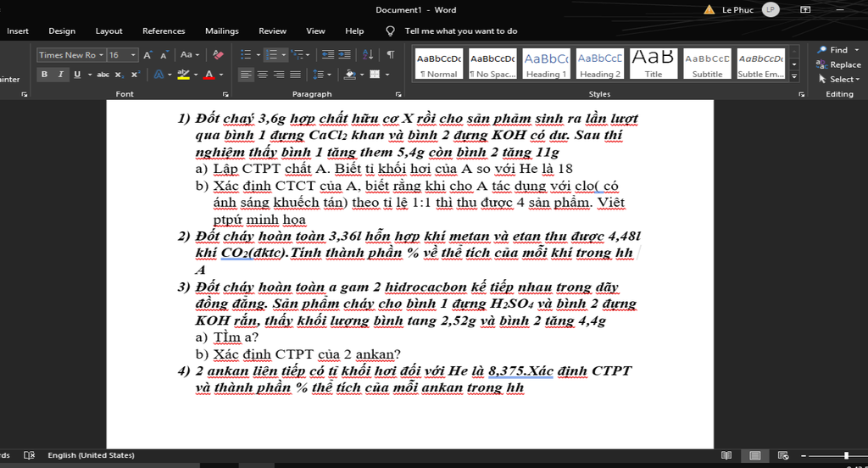The image size is (868, 468).
Task: Open line and paragraph spacing
Action: pos(319,75)
